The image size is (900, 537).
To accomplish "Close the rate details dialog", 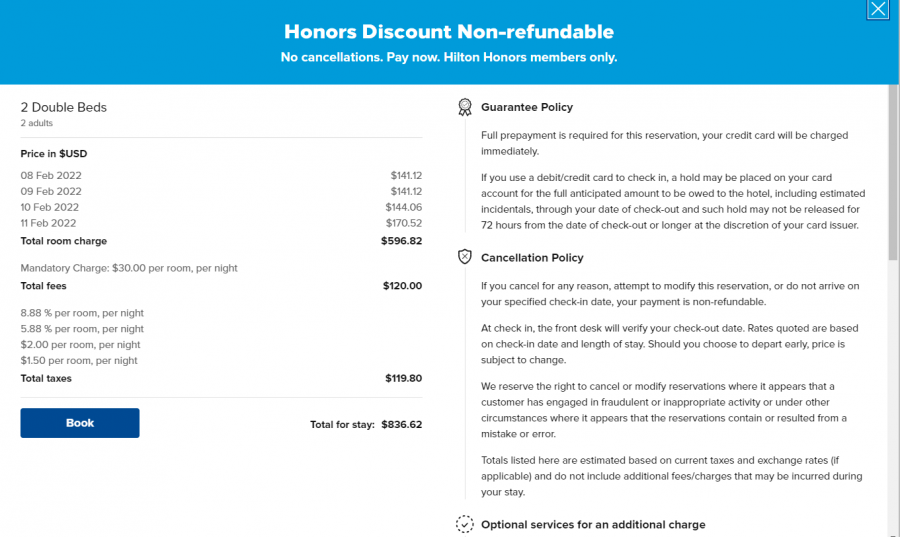I will [x=877, y=10].
